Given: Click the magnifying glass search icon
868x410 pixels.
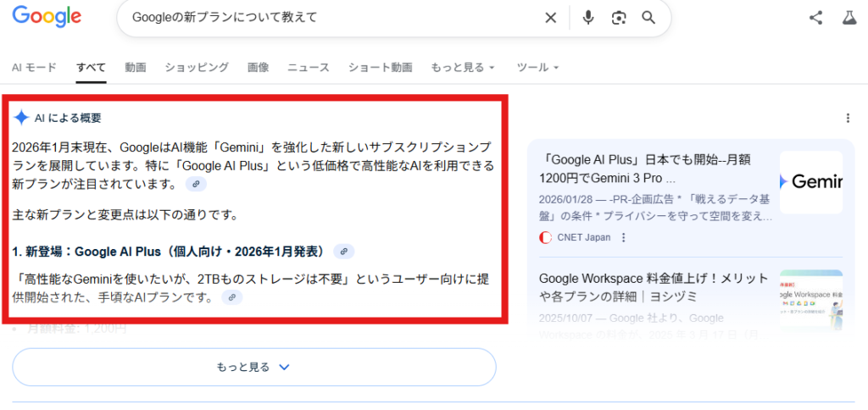Looking at the screenshot, I should coord(648,18).
